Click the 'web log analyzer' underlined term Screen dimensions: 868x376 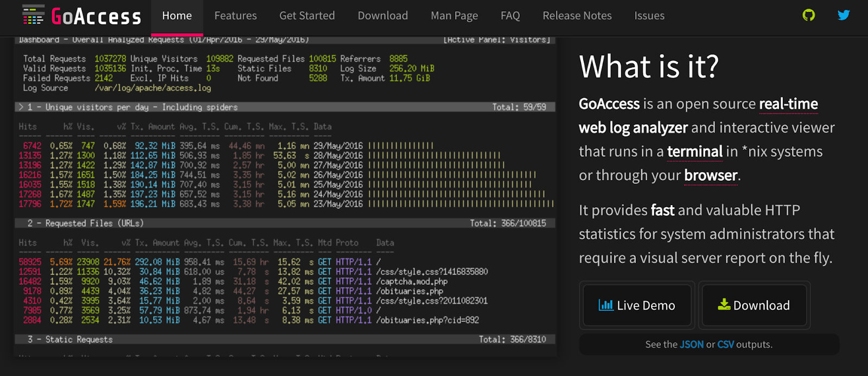633,128
